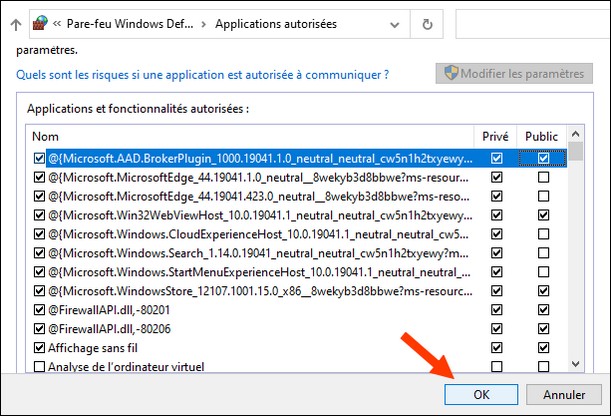Toggle Privé for FirewallAPI.dll,-80201
This screenshot has height=416, width=611.
[x=496, y=310]
